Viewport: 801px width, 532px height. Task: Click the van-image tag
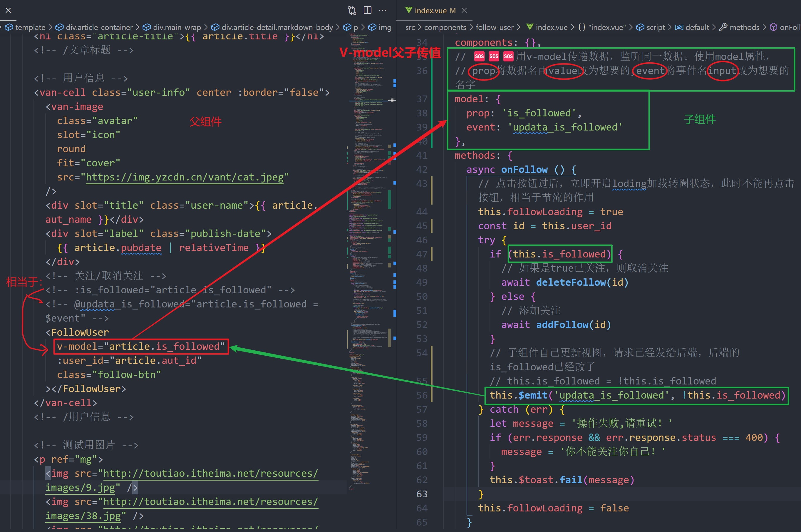74,106
